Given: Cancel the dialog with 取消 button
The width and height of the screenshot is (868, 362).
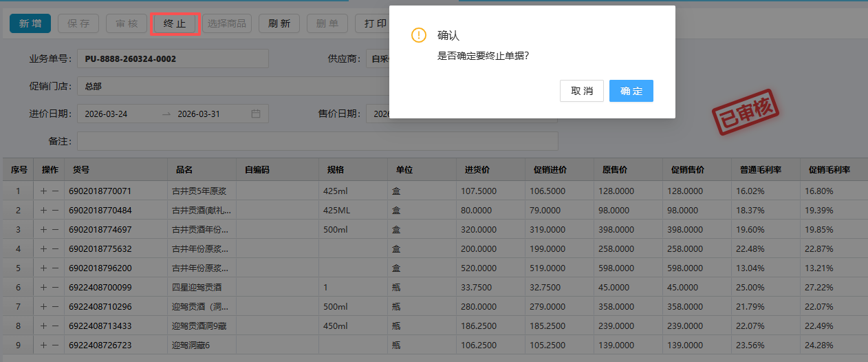Looking at the screenshot, I should click(581, 91).
